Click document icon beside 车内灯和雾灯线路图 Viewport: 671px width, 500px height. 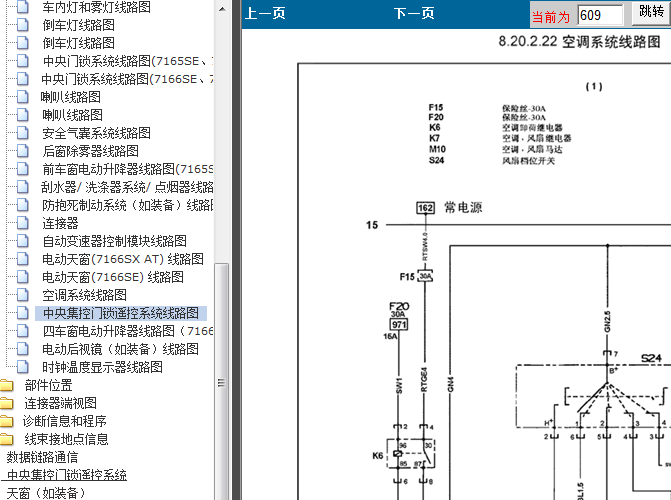tap(23, 7)
